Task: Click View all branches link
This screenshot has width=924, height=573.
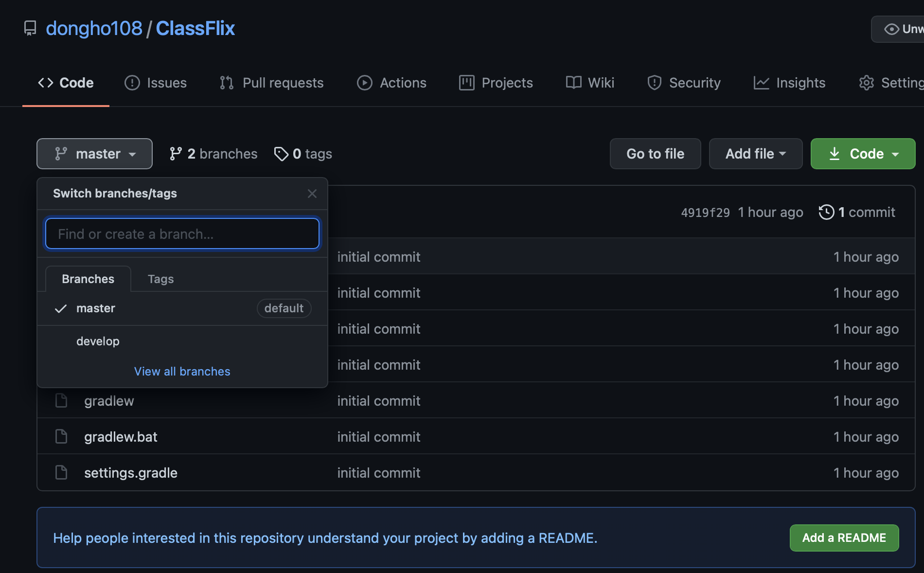Action: [182, 371]
